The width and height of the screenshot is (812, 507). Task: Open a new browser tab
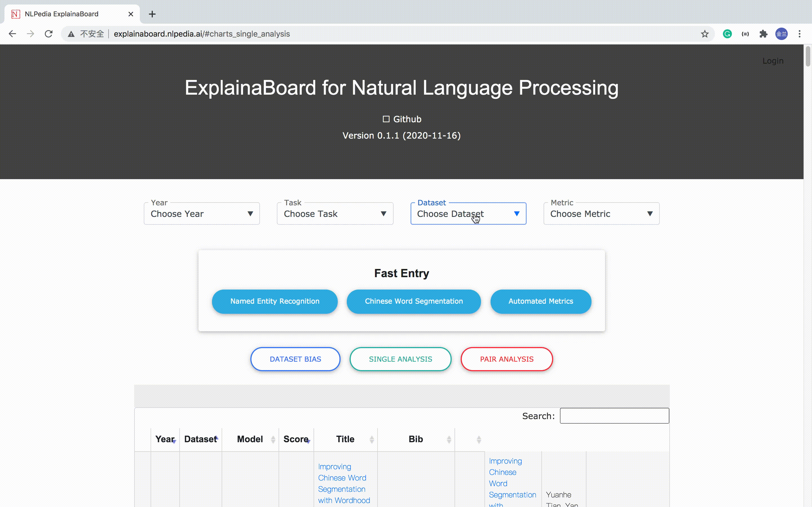152,14
